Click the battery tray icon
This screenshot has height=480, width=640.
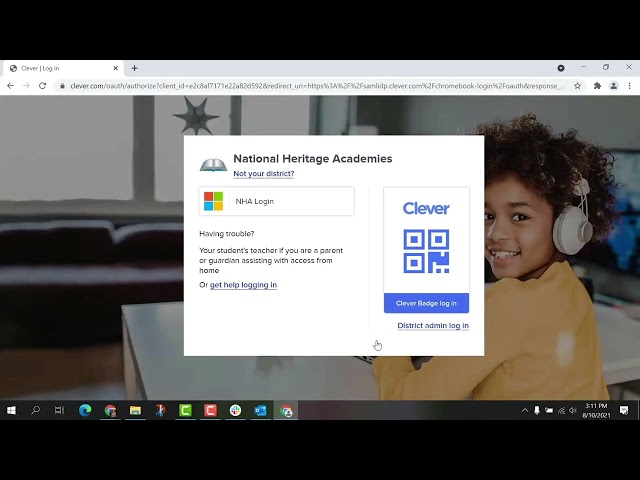(549, 411)
